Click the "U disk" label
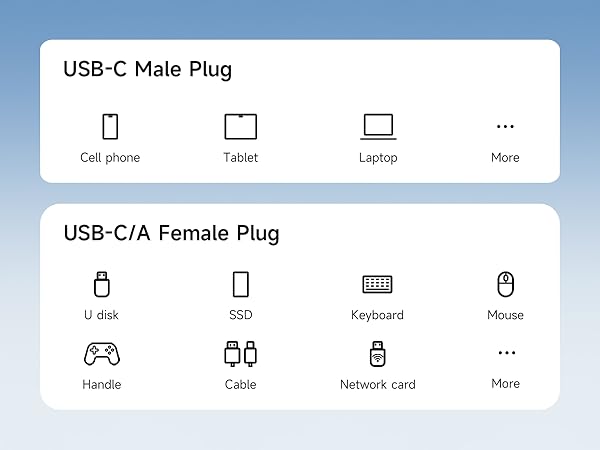600x450 pixels. [101, 315]
